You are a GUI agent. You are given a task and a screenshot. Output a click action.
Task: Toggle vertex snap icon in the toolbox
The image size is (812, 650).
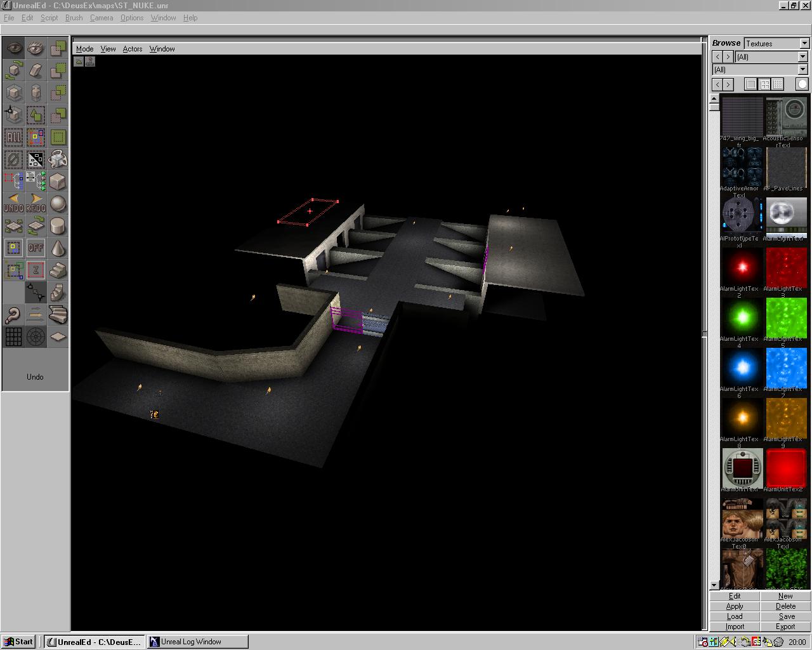36,292
